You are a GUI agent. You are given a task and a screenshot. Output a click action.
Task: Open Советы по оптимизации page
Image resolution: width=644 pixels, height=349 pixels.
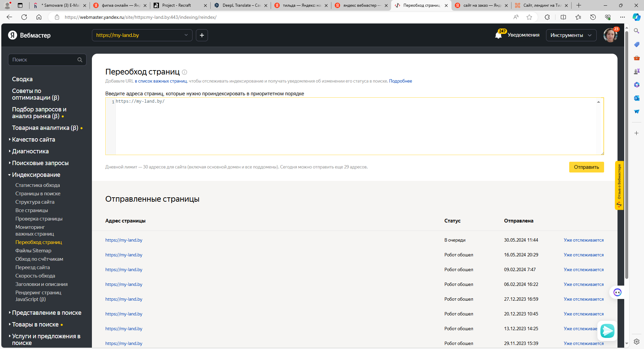(36, 94)
